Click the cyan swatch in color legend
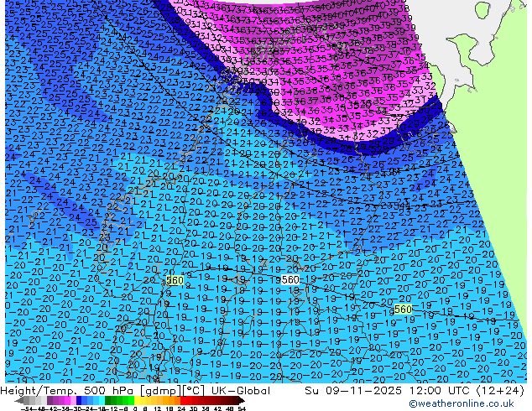532x411 pixels. coord(102,401)
